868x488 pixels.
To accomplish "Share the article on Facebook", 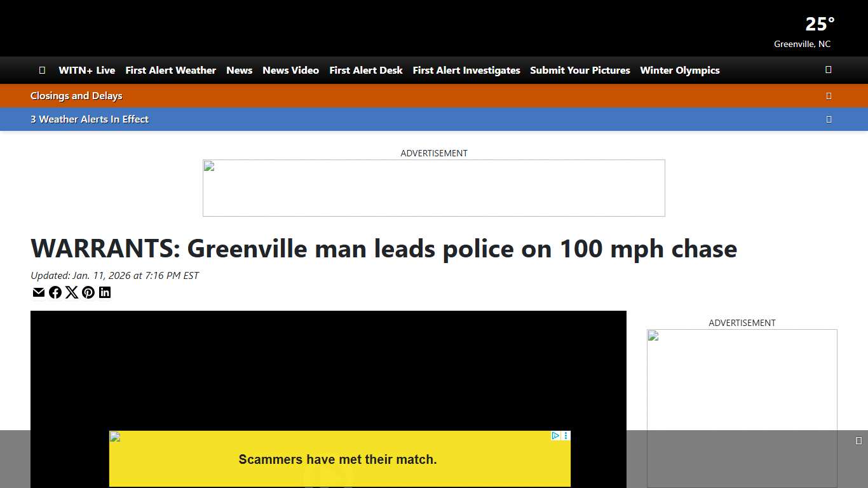I will click(55, 292).
